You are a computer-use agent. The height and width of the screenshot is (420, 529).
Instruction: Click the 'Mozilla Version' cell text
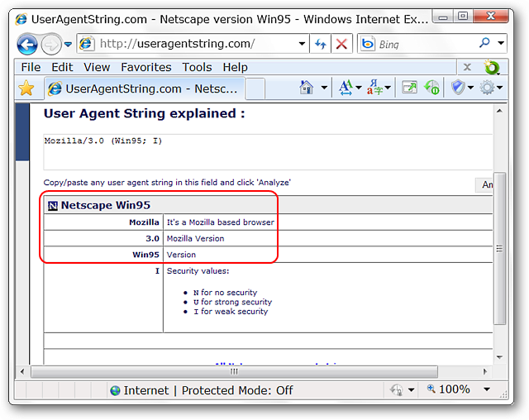pos(195,238)
